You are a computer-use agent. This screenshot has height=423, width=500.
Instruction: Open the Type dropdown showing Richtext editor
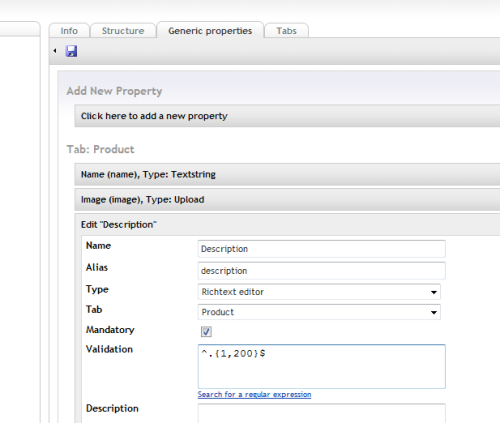point(319,292)
